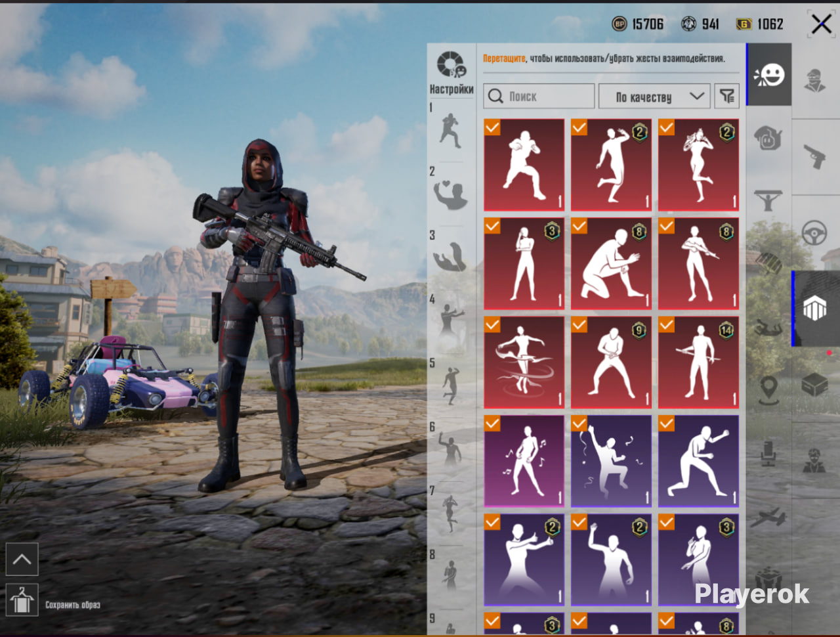Image resolution: width=840 pixels, height=637 pixels.
Task: Uncheck the purple pointing emote checkmark
Action: pos(492,522)
